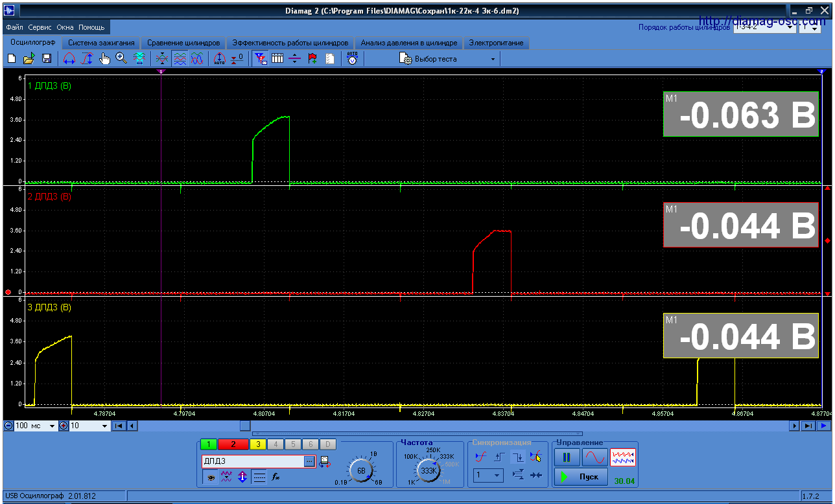This screenshot has width=835, height=504.
Task: Click the converging arrows sync icon
Action: pyautogui.click(x=535, y=475)
